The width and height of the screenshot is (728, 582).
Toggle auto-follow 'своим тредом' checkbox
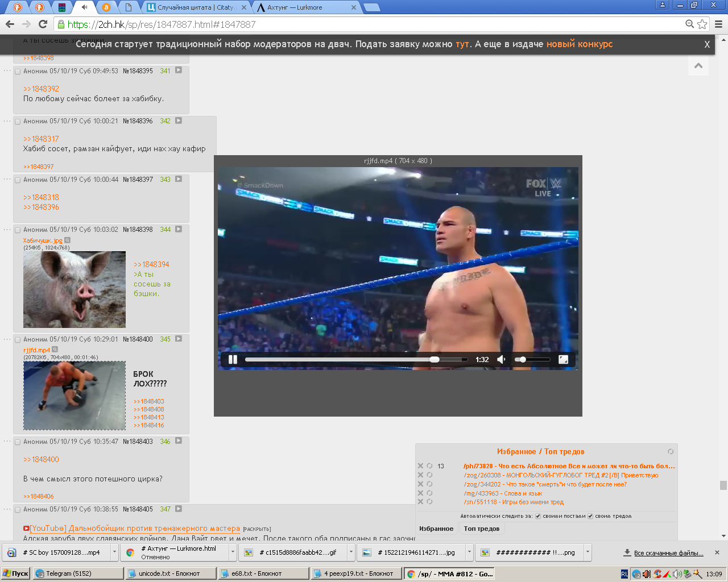coord(590,516)
